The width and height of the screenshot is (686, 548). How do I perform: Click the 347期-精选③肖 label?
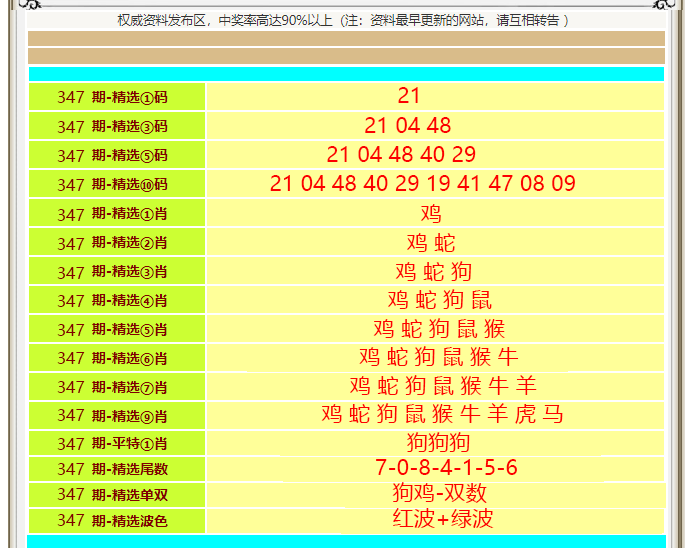coord(117,272)
